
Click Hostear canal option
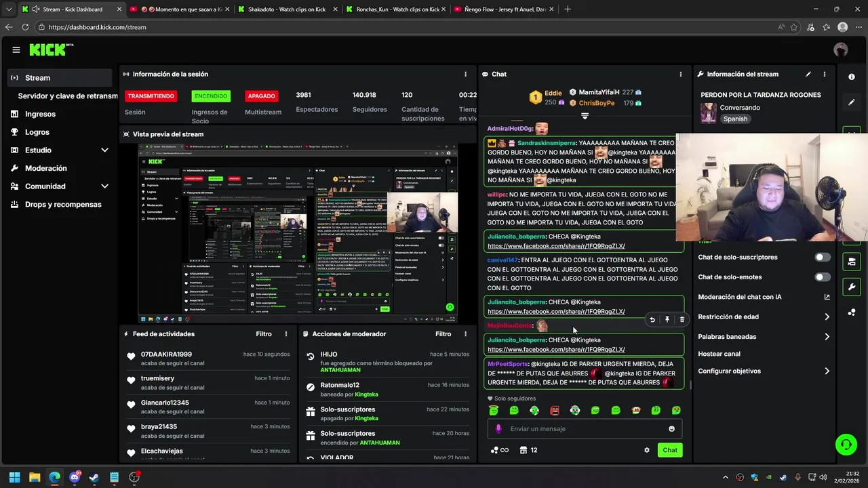[x=719, y=354]
